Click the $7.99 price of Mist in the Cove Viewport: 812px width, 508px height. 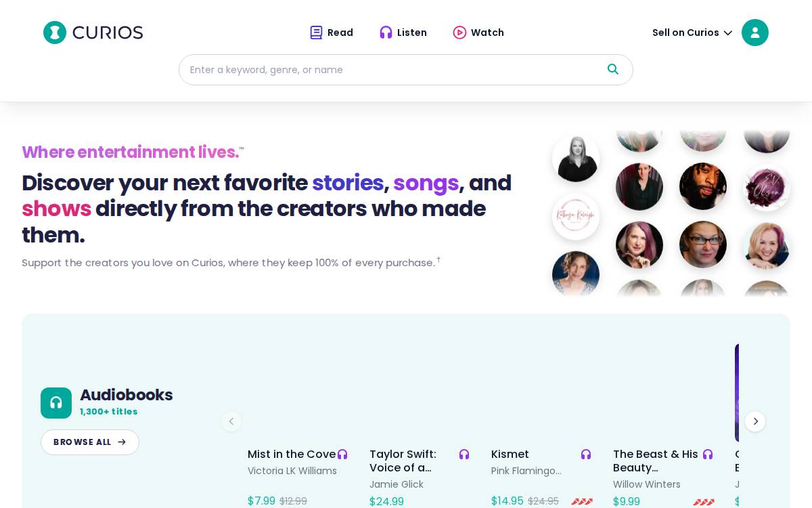(x=261, y=501)
